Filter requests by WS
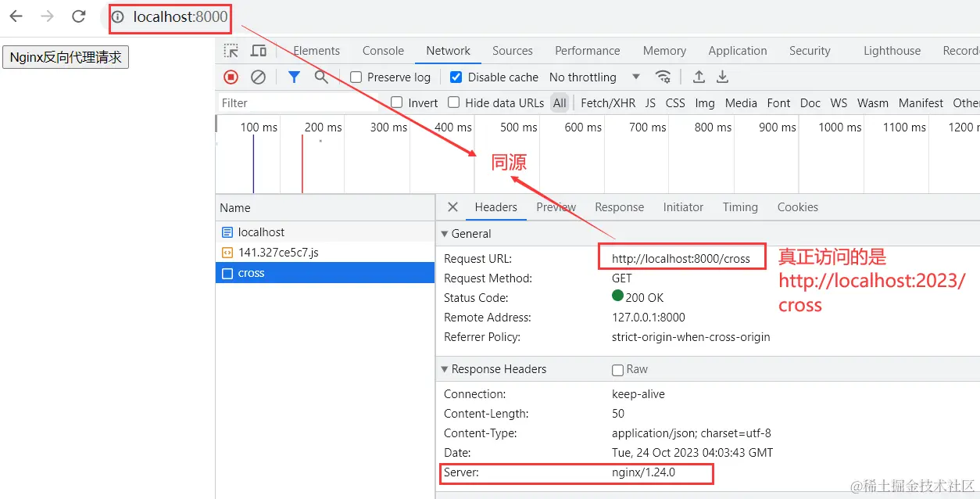 [839, 102]
